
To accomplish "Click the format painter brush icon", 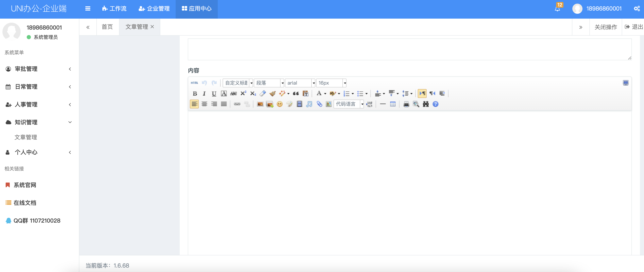I will (272, 93).
